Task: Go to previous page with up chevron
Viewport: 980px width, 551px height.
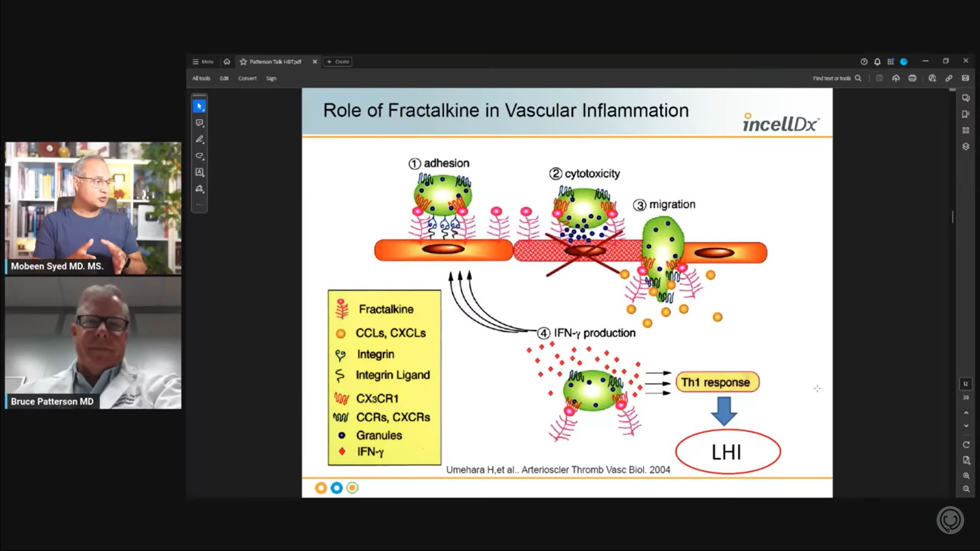Action: pos(966,413)
